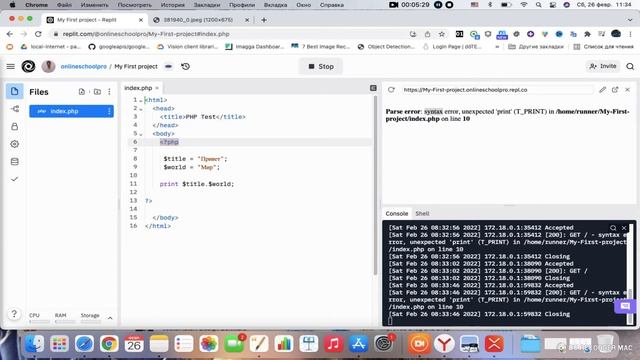Bookmark this page with the star icon
This screenshot has height=360, width=640.
pyautogui.click(x=442, y=34)
